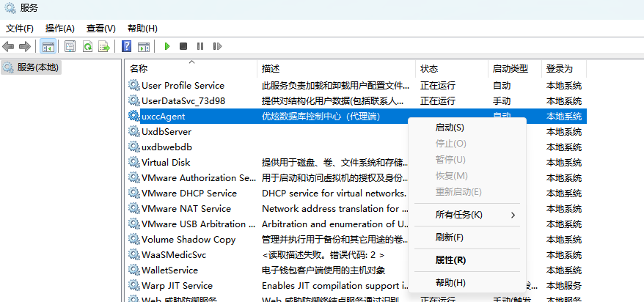This screenshot has width=644, height=302.
Task: Open the 操作(A) menu
Action: 60,28
